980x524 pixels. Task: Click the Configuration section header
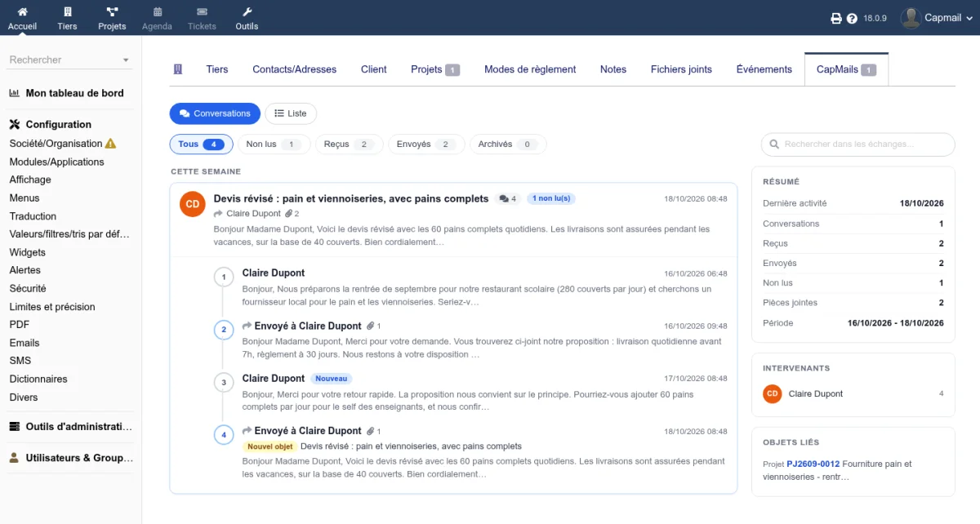click(x=50, y=125)
